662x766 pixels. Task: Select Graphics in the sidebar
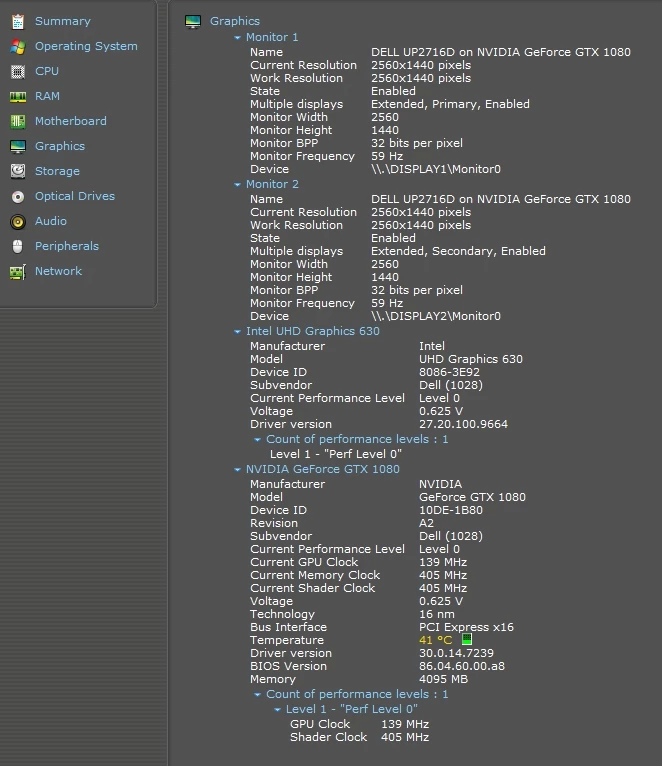click(60, 146)
